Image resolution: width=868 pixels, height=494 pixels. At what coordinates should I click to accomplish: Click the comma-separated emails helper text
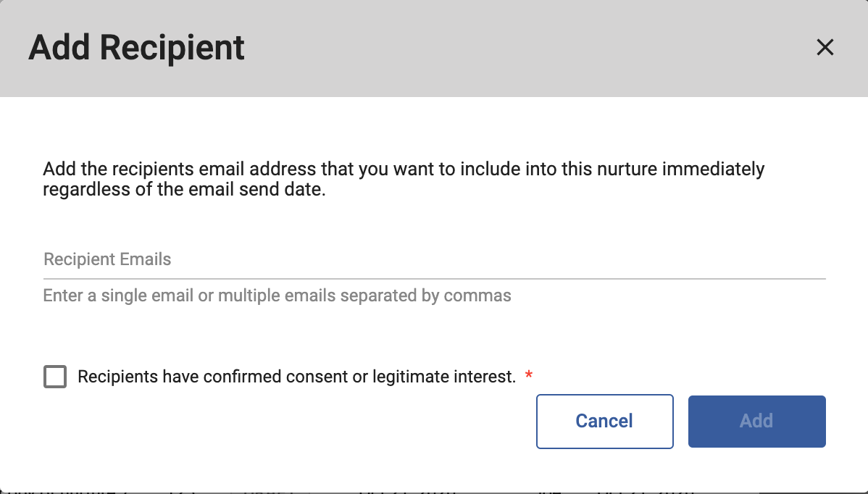click(277, 296)
